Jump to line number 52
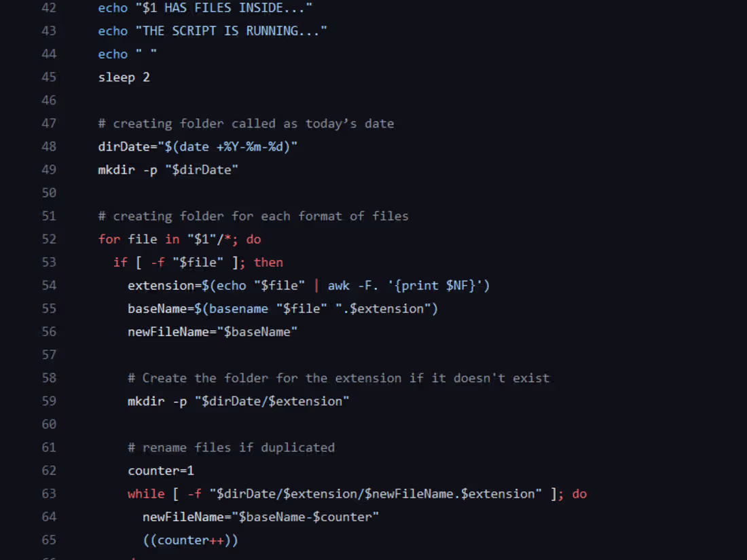 click(x=49, y=239)
